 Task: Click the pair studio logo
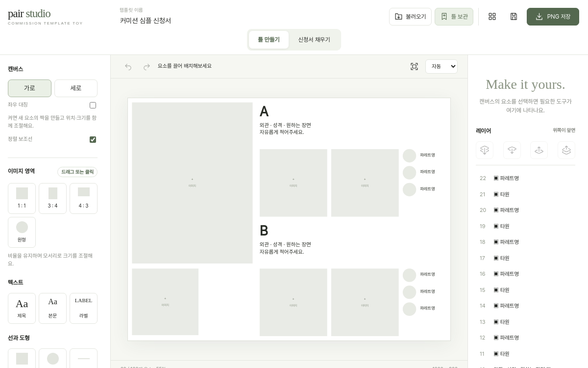tap(29, 14)
